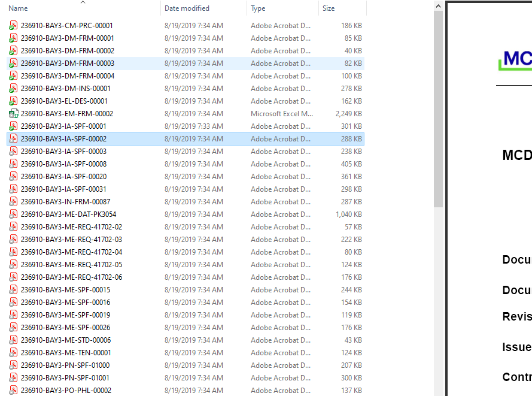This screenshot has width=532, height=396.
Task: Click the PDF icon for 236910-BAY3-ME-DAT-PK3054
Action: point(13,214)
